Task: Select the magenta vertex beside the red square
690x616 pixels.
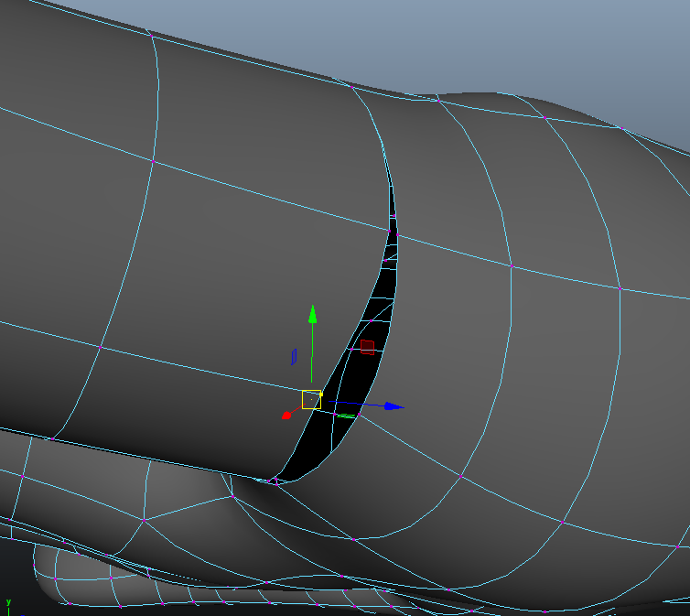Action: coord(351,349)
